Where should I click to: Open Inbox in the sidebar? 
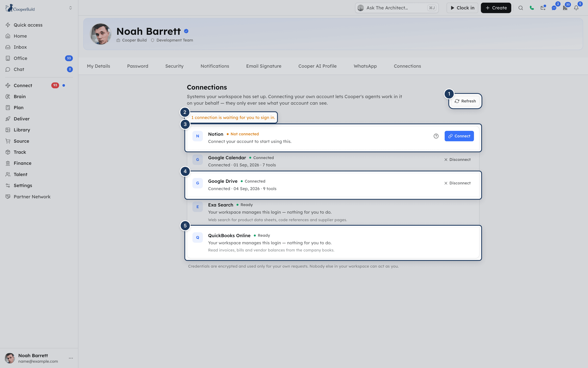pyautogui.click(x=39, y=47)
